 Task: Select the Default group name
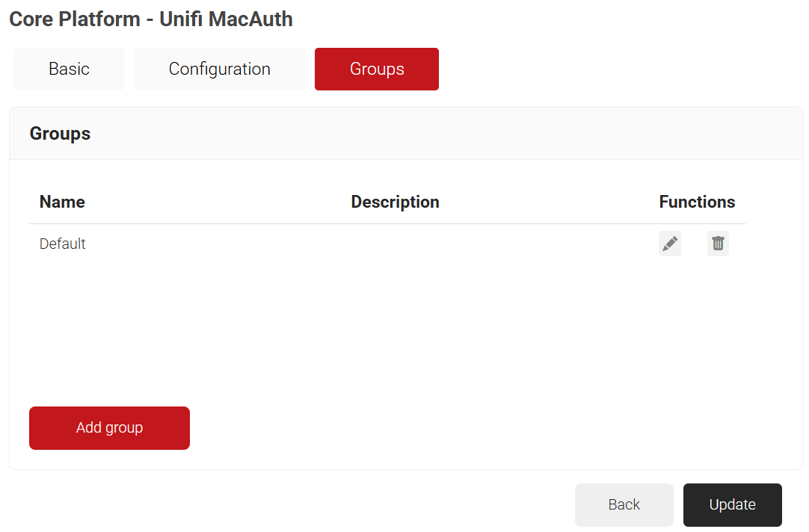pyautogui.click(x=62, y=243)
